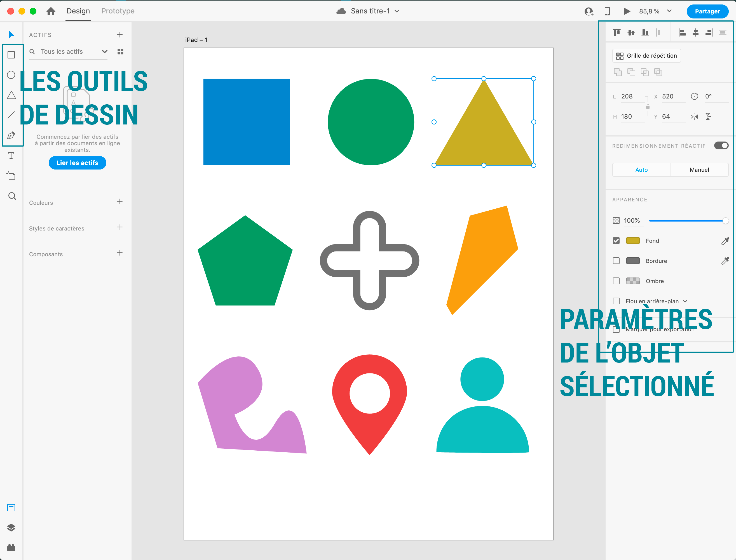The image size is (736, 560).
Task: Align selection to bottom edge
Action: (x=645, y=33)
